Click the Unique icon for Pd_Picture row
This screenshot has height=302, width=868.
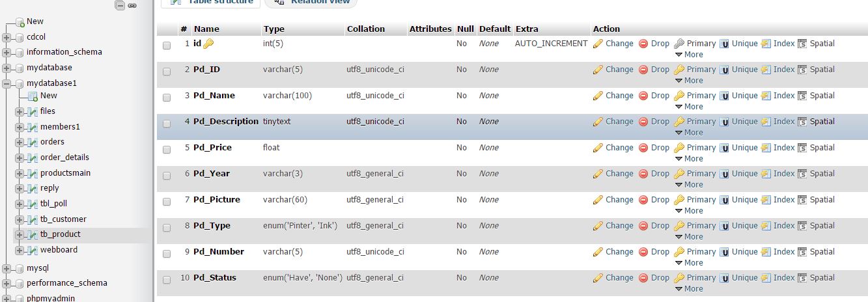point(724,200)
